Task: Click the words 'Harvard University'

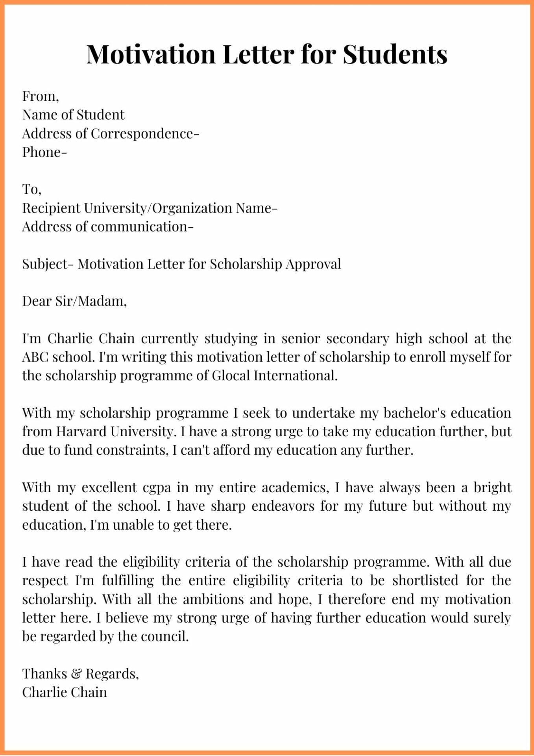Action: coord(115,432)
